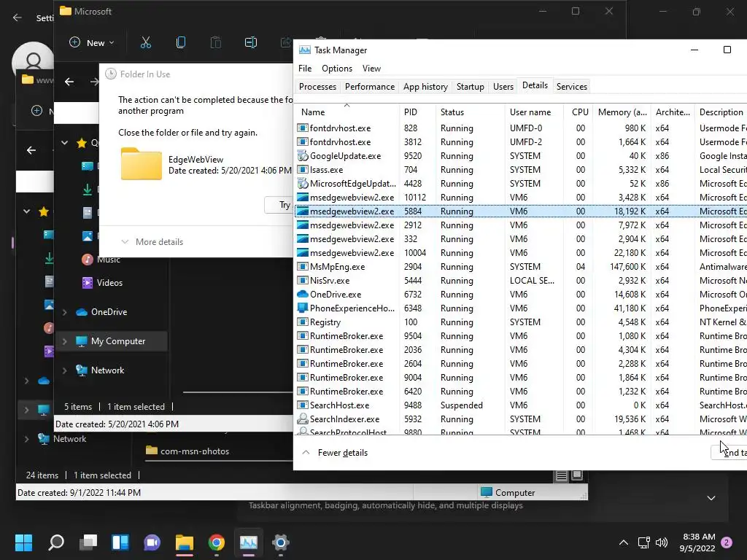Open Task Manager View menu
The height and width of the screenshot is (560, 747).
pyautogui.click(x=371, y=69)
